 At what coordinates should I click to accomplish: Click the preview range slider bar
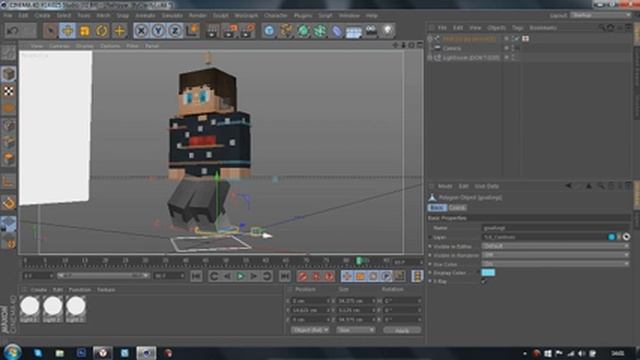point(103,276)
